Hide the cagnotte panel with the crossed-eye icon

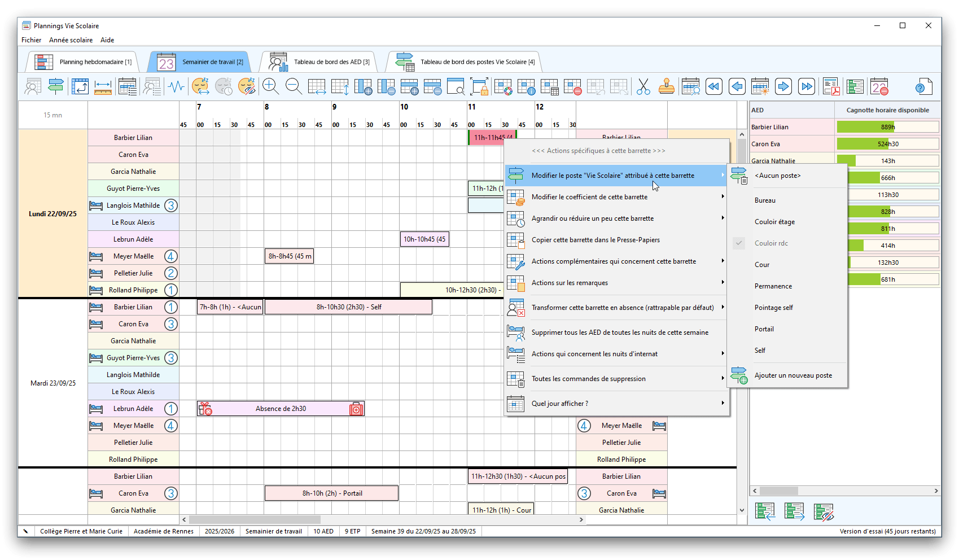click(x=824, y=512)
